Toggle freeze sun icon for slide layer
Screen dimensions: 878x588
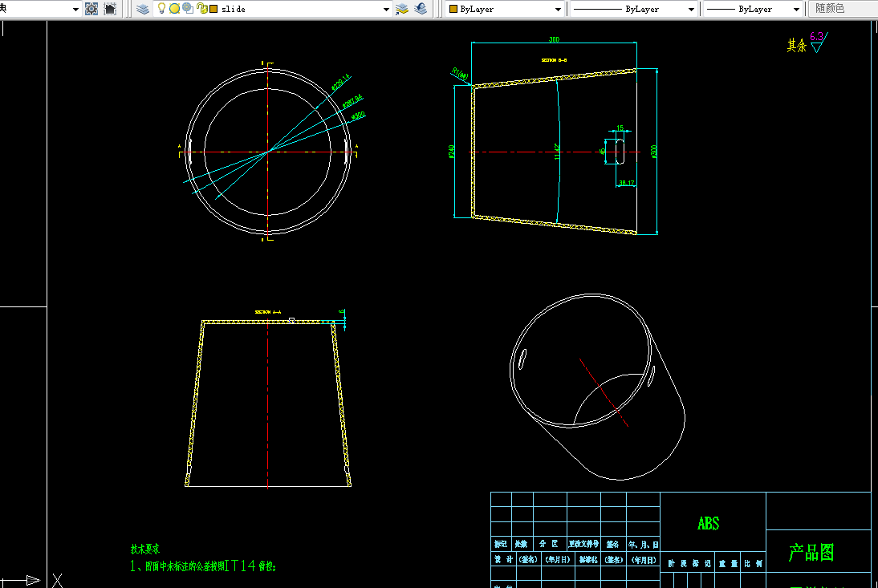click(174, 9)
